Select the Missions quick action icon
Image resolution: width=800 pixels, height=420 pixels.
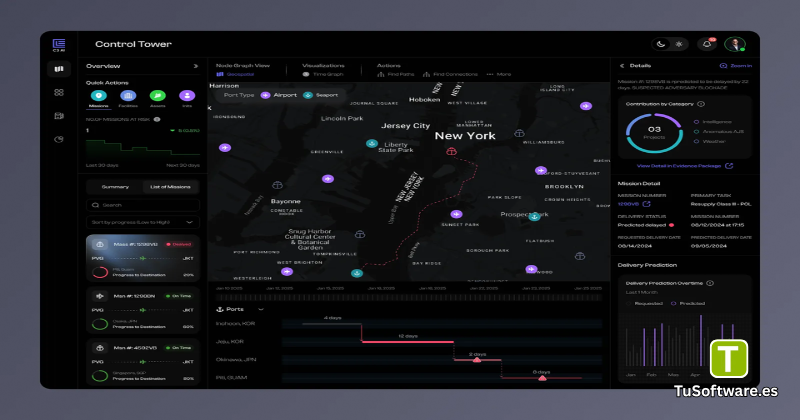point(98,95)
